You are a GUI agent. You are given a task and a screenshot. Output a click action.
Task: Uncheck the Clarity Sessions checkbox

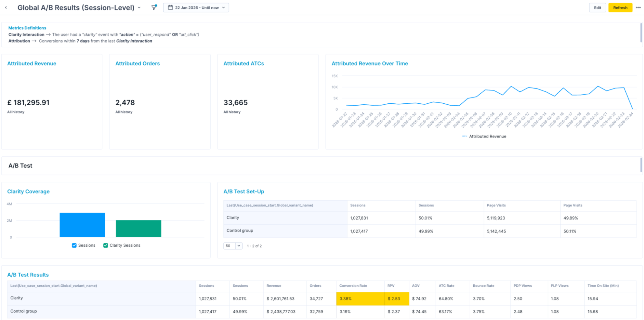pos(105,245)
